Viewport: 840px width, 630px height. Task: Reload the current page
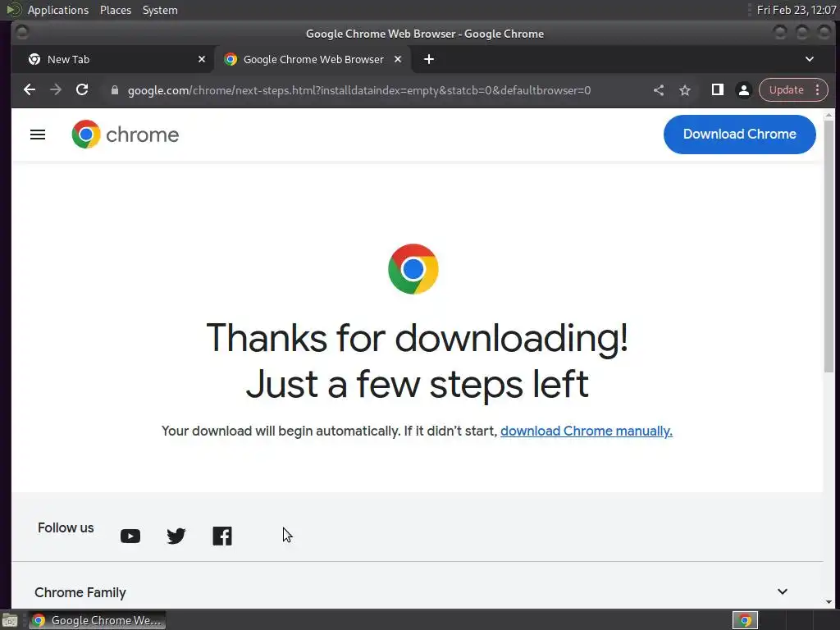click(x=82, y=90)
